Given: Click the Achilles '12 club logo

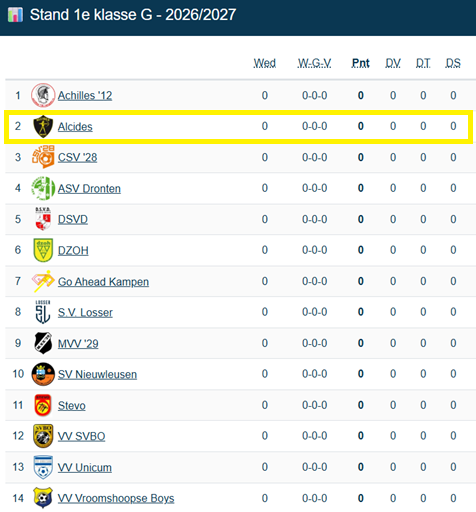Looking at the screenshot, I should [43, 95].
